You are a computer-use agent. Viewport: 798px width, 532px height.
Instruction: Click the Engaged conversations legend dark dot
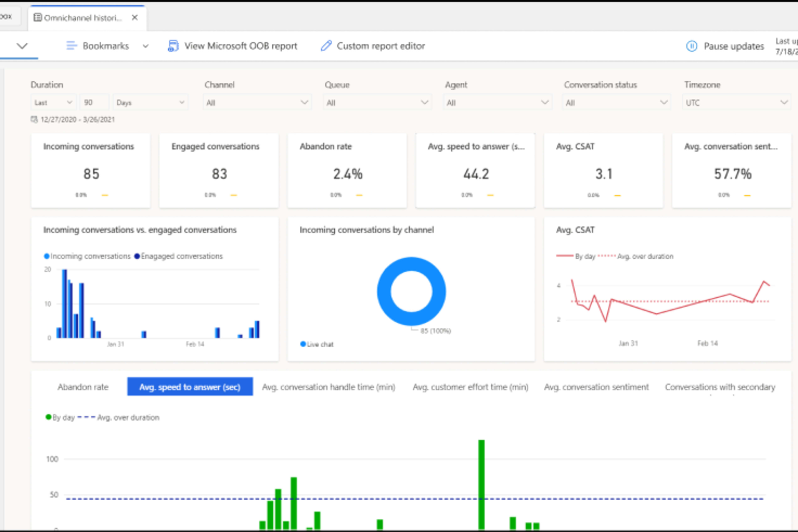pyautogui.click(x=137, y=256)
